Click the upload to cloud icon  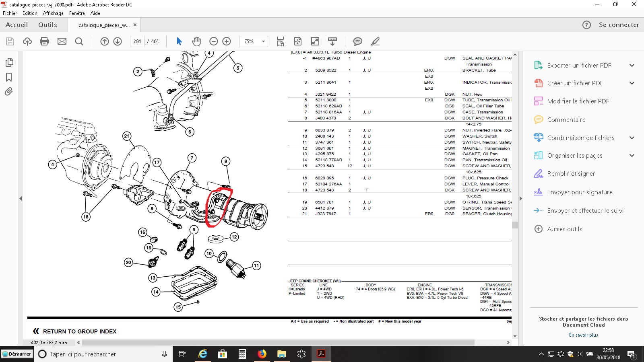point(27,41)
